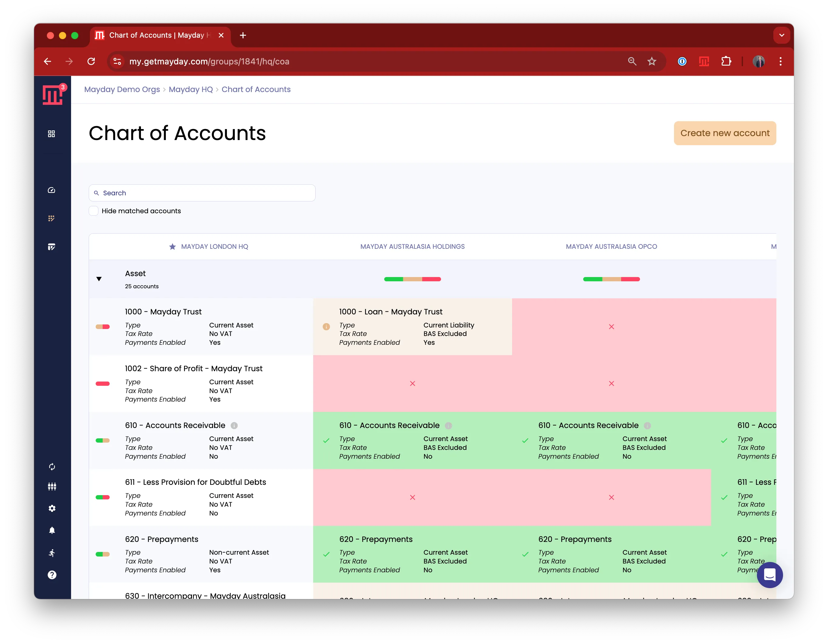This screenshot has height=644, width=828.
Task: Open the chat messenger bubble
Action: 769,575
